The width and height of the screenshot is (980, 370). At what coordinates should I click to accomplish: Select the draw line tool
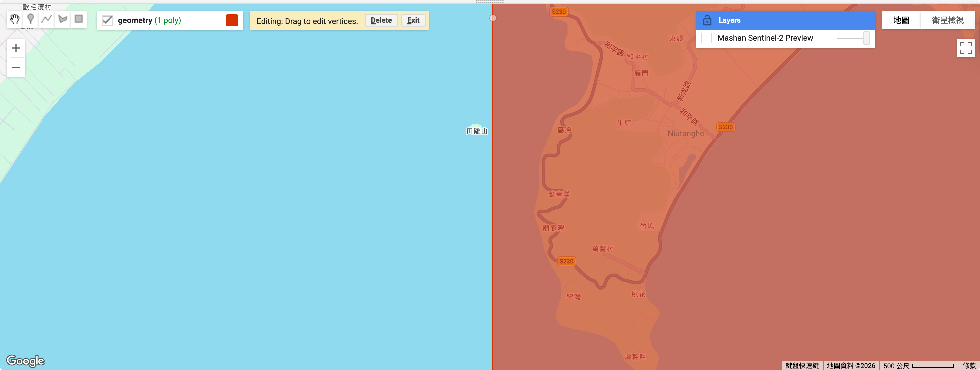(x=47, y=19)
